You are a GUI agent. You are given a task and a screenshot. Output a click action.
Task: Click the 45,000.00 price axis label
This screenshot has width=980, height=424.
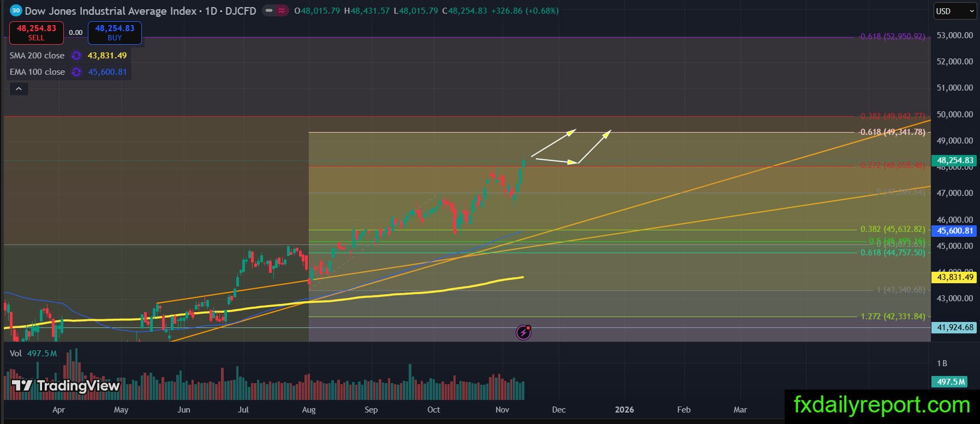click(955, 246)
